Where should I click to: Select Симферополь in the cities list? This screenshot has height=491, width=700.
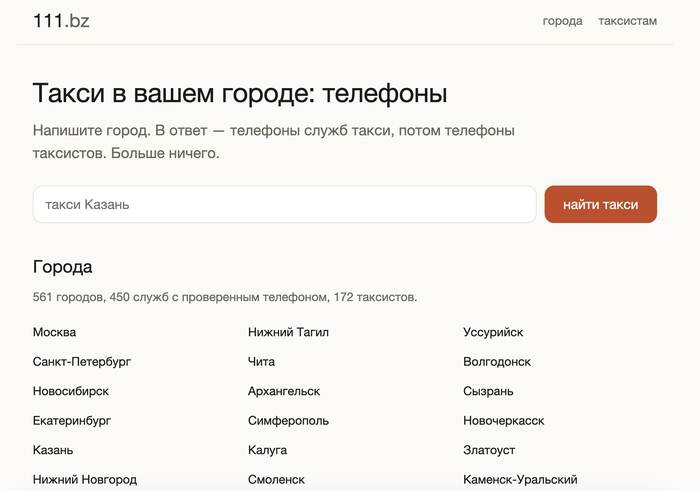pos(288,420)
